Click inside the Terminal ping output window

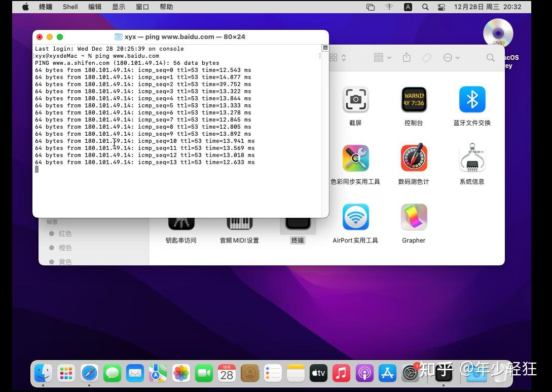pyautogui.click(x=177, y=127)
